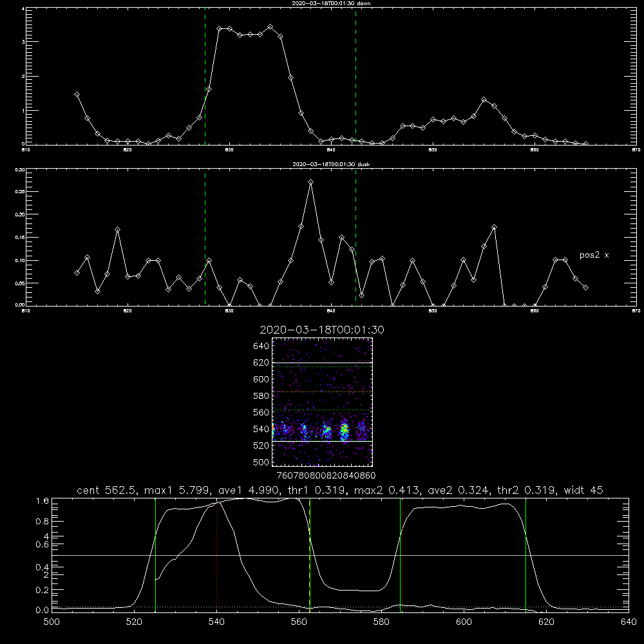Viewport: 644px width, 644px height.
Task: Click the highest diamond peak in dusk plot
Action: click(311, 182)
